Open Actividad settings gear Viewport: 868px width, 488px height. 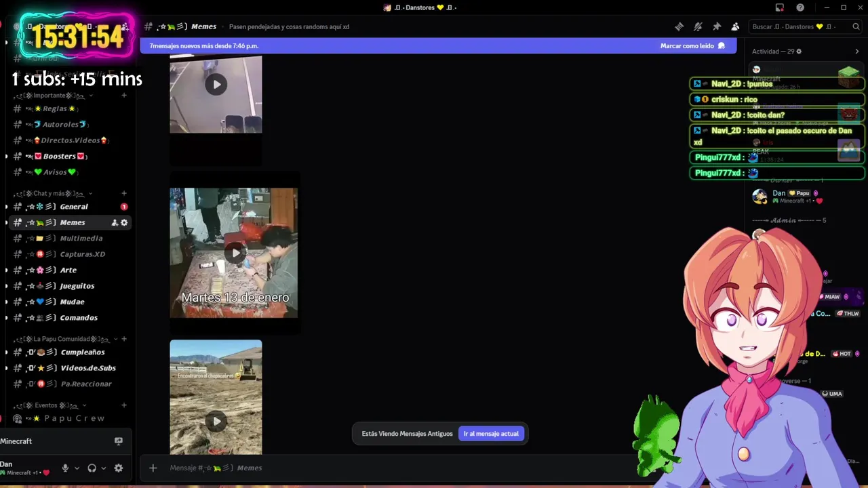click(x=799, y=52)
